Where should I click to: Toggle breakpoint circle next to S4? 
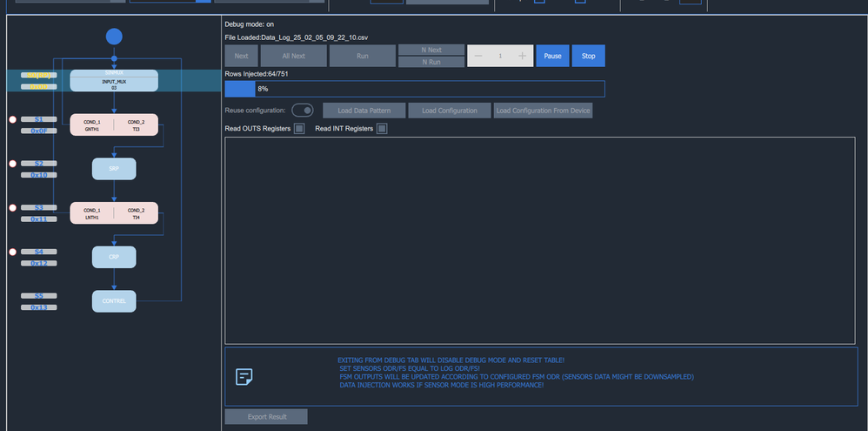coord(13,252)
